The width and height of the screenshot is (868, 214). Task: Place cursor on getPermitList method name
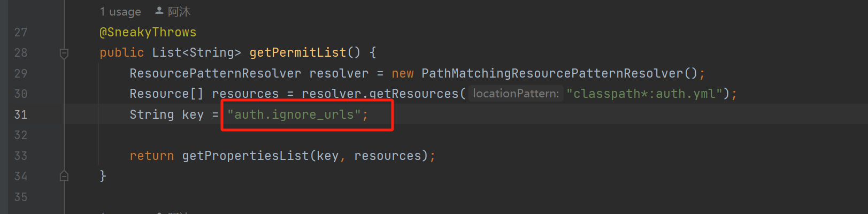pos(298,52)
